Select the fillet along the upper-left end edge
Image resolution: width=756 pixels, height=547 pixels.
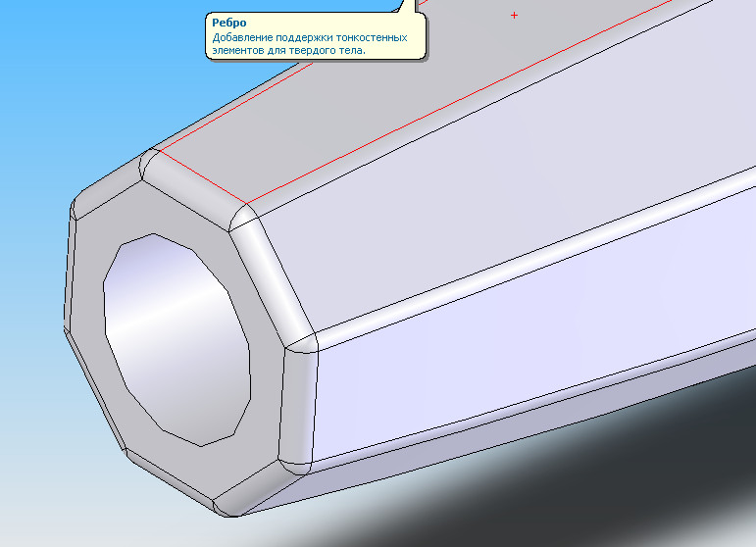pos(110,181)
